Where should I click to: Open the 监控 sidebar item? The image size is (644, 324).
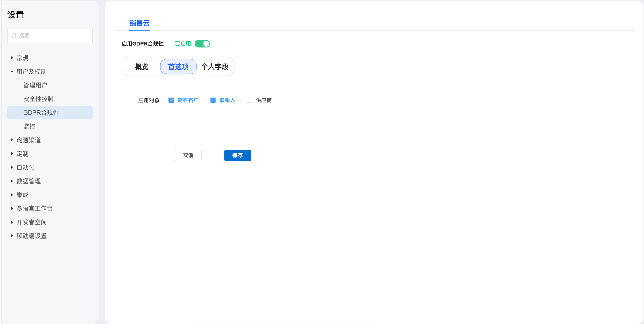point(29,127)
